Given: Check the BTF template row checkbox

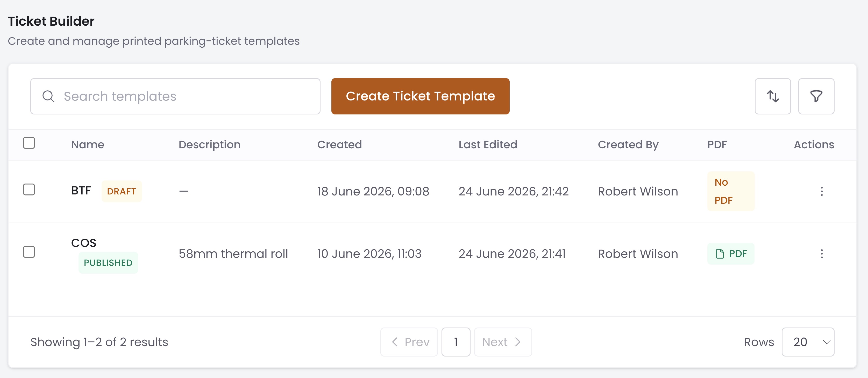Looking at the screenshot, I should pos(29,190).
